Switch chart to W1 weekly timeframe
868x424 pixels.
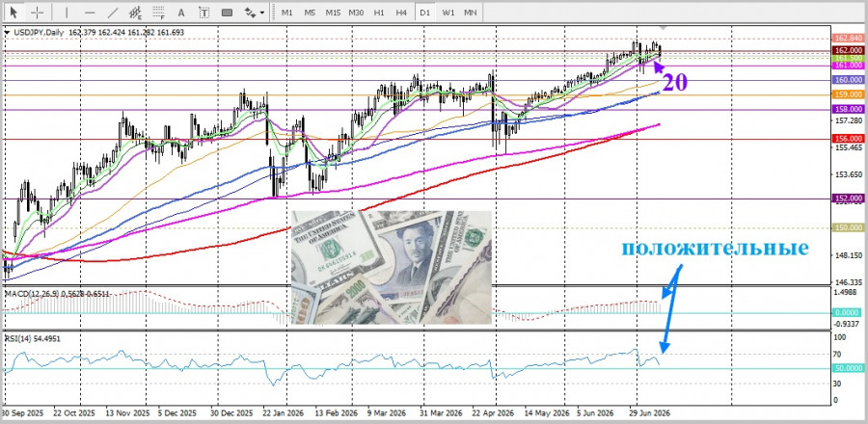pyautogui.click(x=448, y=13)
